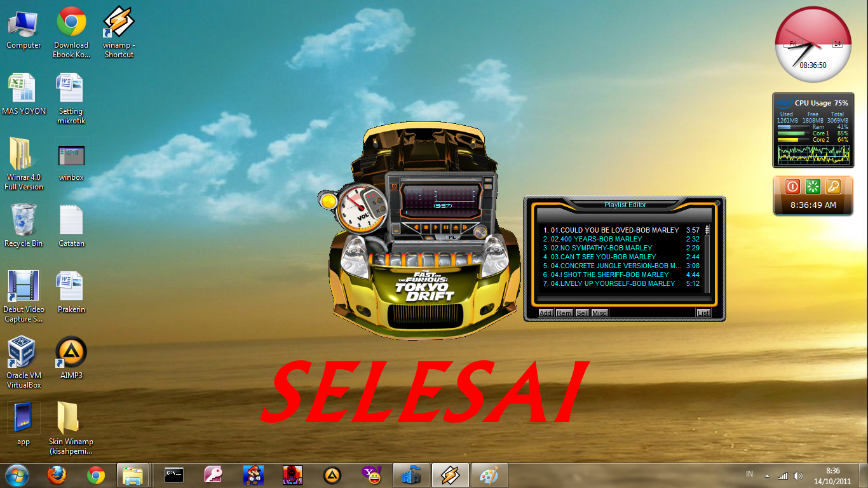Click the analog clock gadget
The image size is (868, 488).
(x=813, y=44)
